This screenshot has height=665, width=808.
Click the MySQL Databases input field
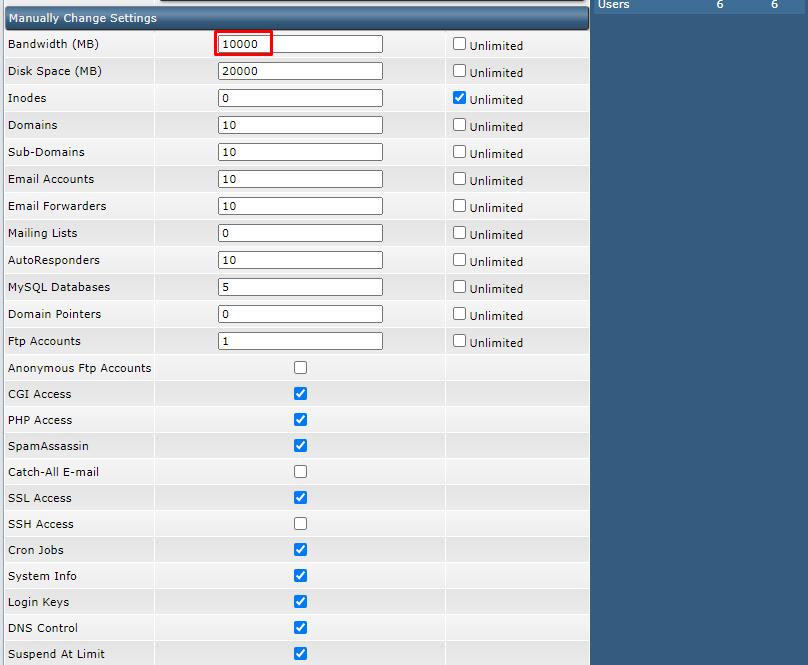tap(300, 287)
